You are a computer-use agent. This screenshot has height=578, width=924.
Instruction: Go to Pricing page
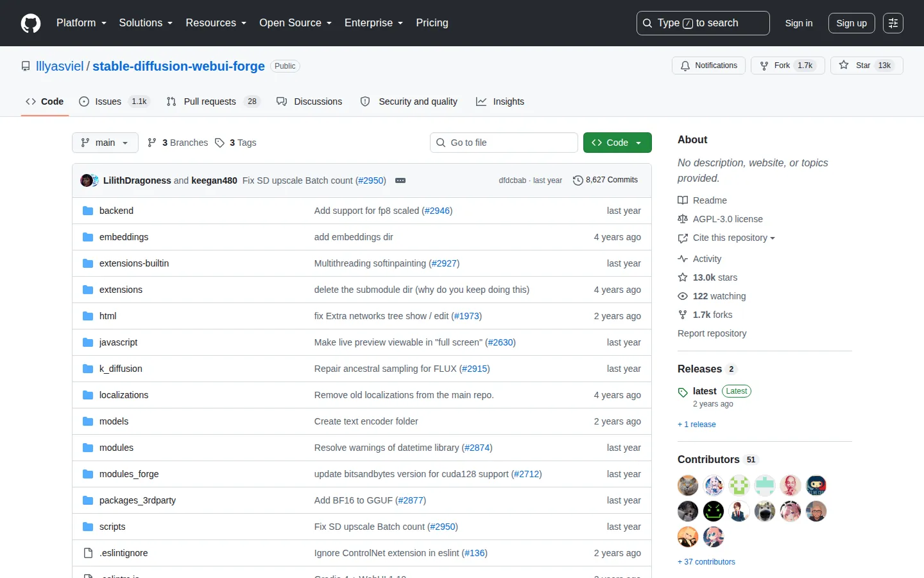pyautogui.click(x=432, y=23)
